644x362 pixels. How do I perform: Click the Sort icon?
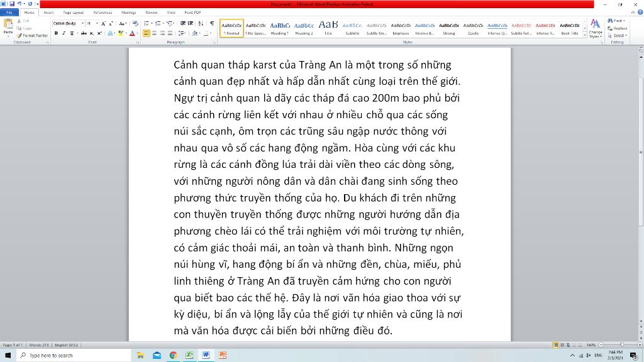[201, 24]
